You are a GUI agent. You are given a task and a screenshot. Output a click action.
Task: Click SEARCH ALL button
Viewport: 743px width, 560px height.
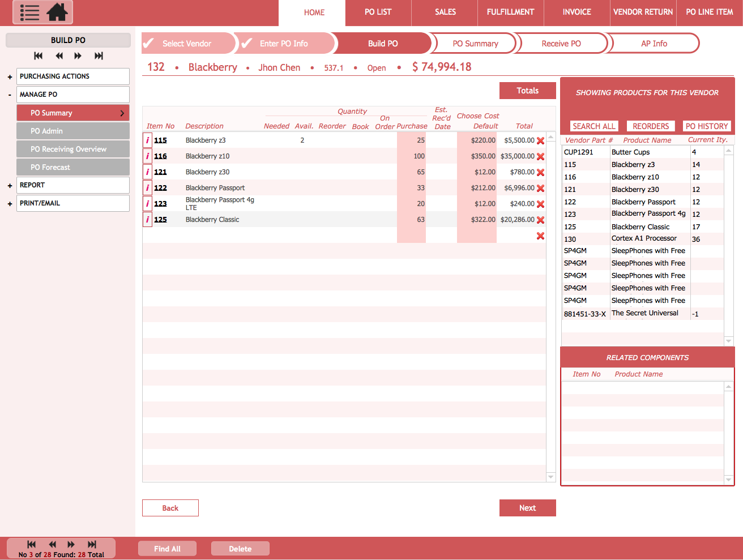point(593,126)
